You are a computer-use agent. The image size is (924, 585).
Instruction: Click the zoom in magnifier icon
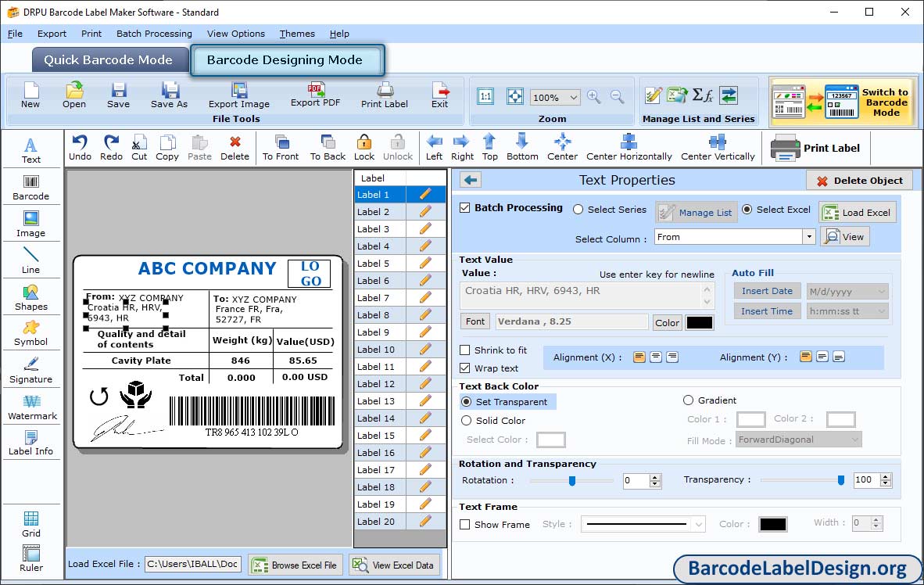pyautogui.click(x=594, y=97)
